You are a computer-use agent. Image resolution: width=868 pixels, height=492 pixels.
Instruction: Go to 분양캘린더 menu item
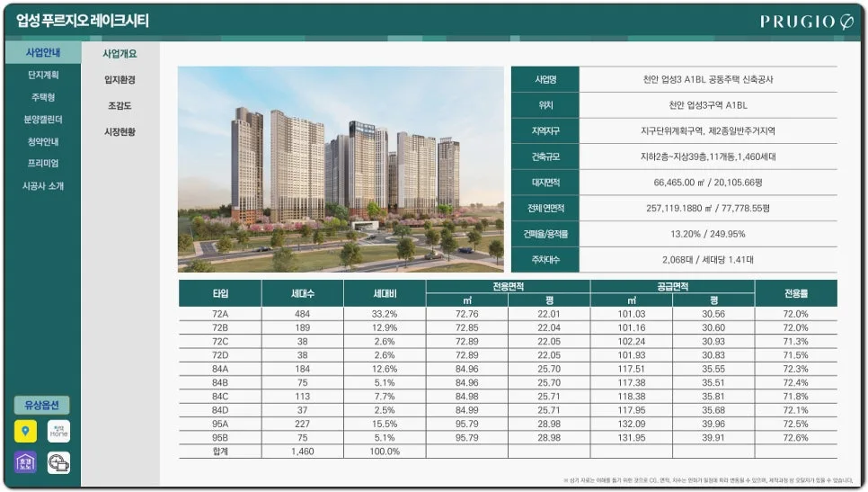(x=43, y=119)
